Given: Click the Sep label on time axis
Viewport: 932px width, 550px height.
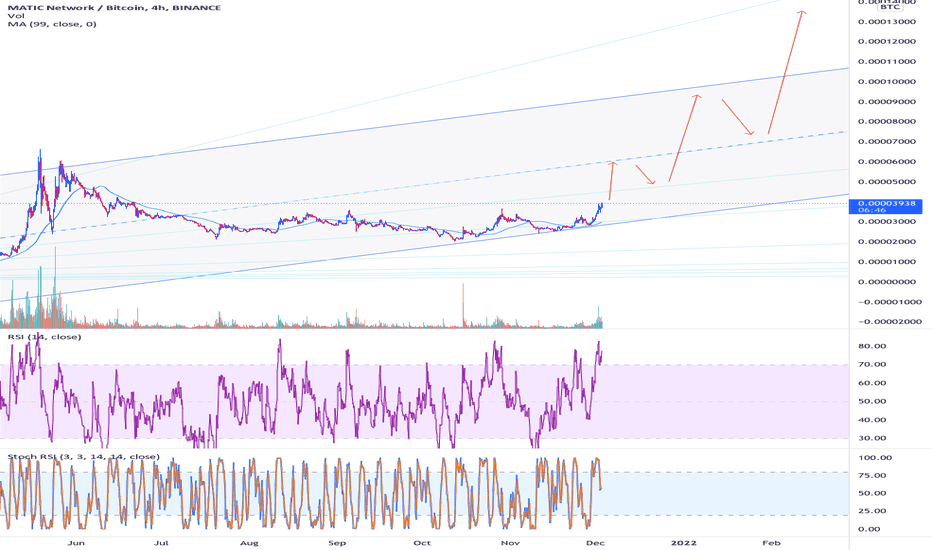Looking at the screenshot, I should point(337,543).
